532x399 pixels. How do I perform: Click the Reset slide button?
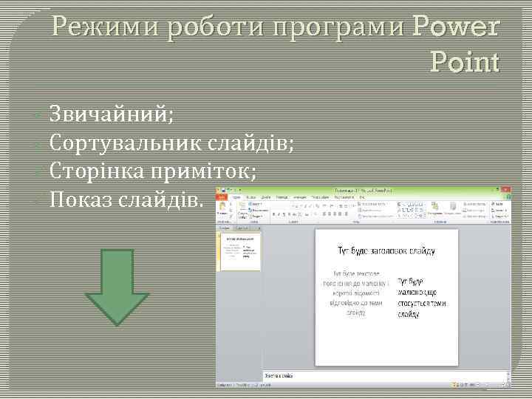[259, 211]
